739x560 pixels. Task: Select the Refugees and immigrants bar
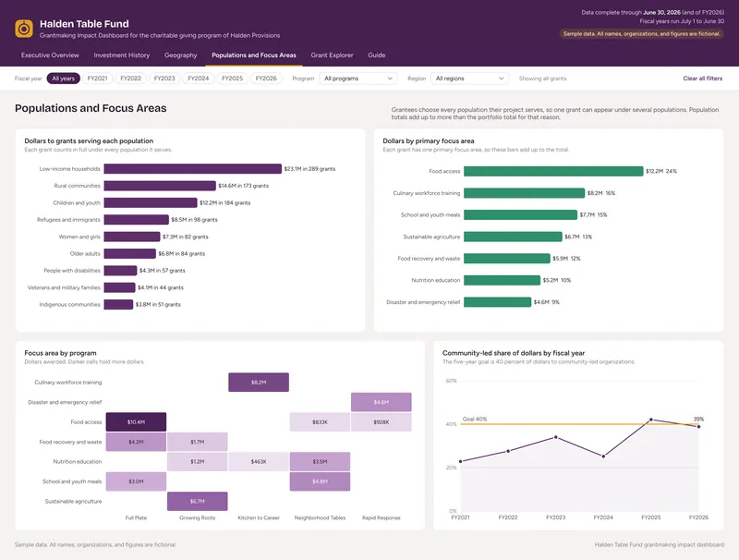136,220
